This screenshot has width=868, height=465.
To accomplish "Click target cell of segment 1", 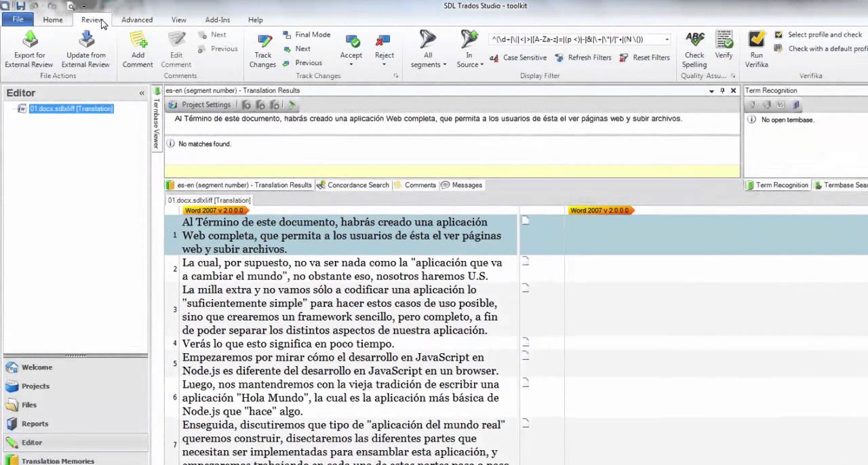I will tap(716, 235).
